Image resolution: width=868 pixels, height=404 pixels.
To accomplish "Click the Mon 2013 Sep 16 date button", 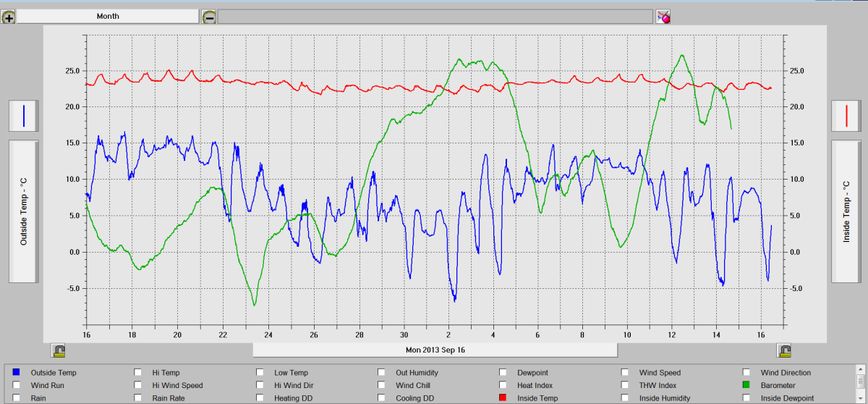I will (435, 350).
